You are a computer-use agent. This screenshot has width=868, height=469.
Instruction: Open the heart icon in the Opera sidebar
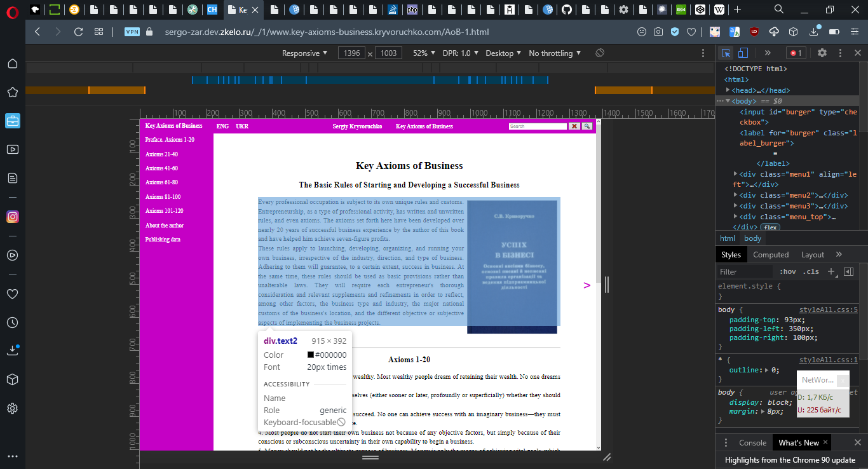coord(12,294)
